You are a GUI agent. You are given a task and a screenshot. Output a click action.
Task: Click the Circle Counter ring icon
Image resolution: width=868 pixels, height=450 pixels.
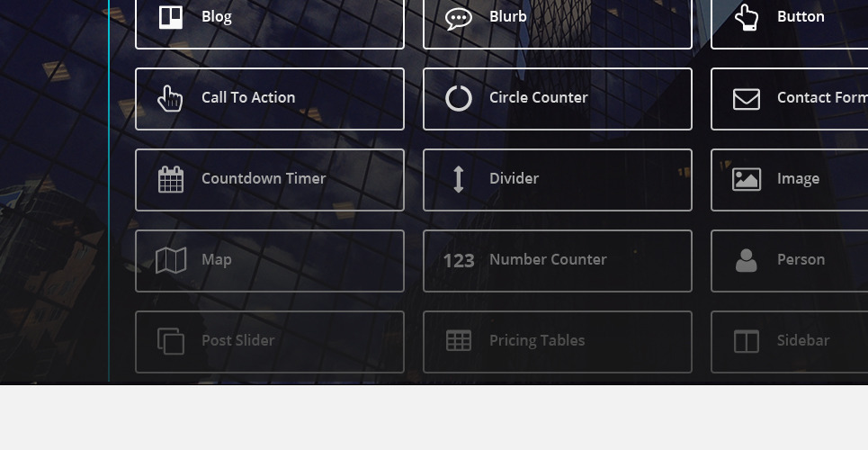pyautogui.click(x=459, y=98)
